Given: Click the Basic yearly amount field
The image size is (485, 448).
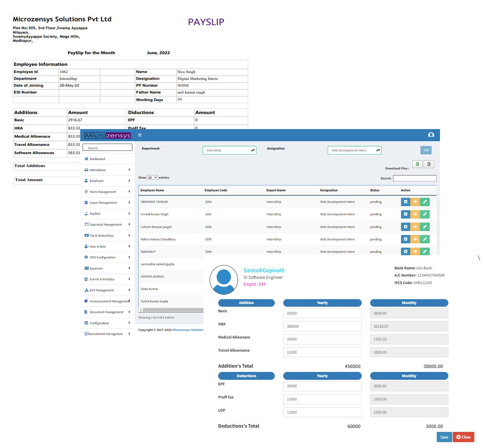Looking at the screenshot, I should tap(322, 313).
